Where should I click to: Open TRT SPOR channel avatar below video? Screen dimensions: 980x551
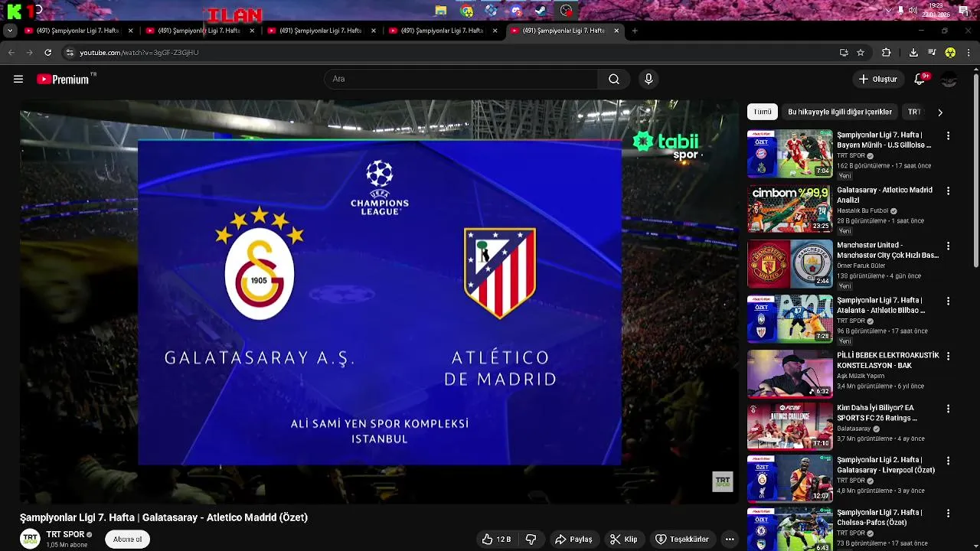[30, 539]
